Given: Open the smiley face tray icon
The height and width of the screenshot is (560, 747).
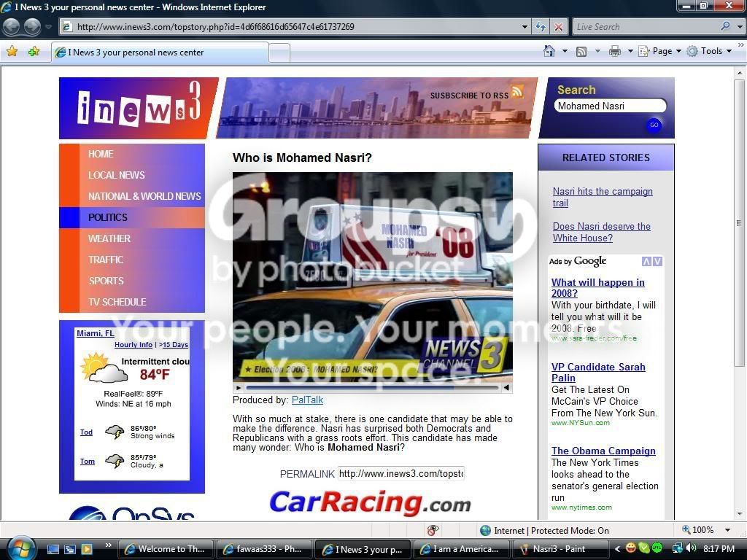Looking at the screenshot, I should point(631,548).
